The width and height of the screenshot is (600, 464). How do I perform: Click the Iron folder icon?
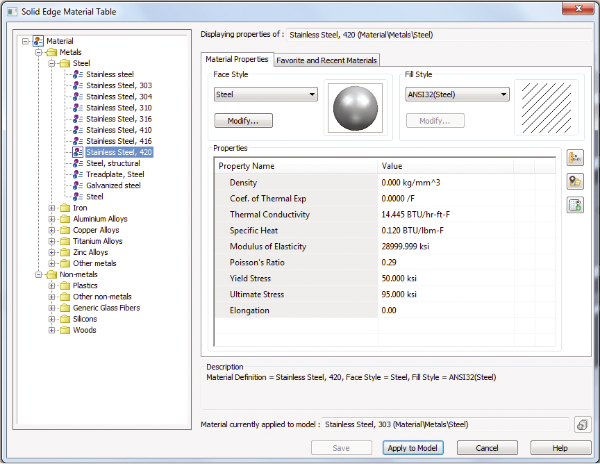coord(65,208)
